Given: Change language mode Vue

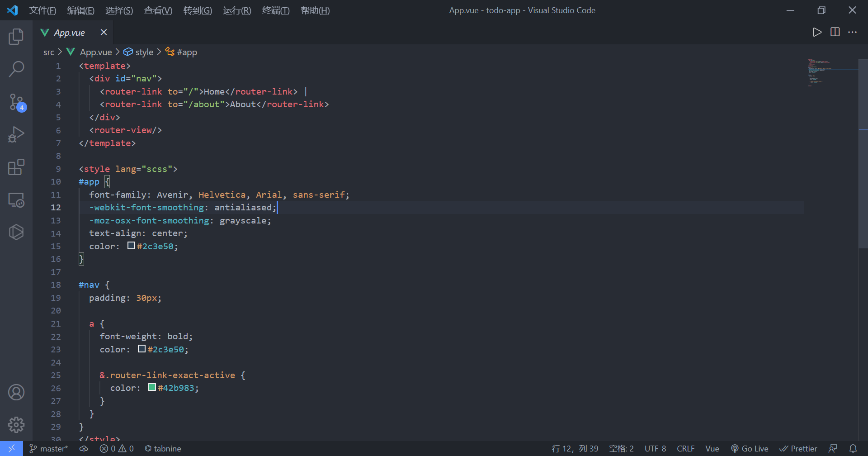Looking at the screenshot, I should (712, 448).
